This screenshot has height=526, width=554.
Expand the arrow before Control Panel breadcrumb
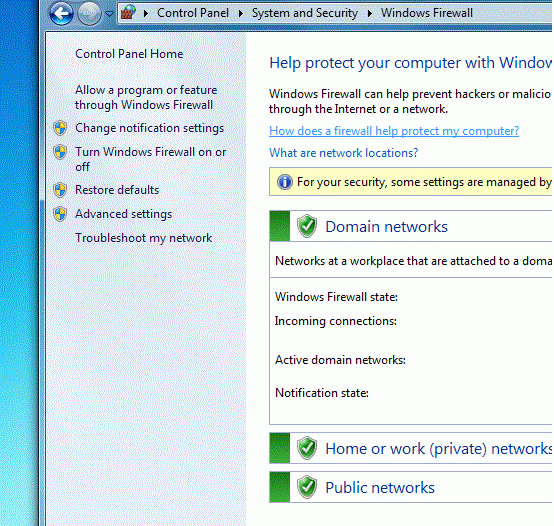(x=146, y=13)
